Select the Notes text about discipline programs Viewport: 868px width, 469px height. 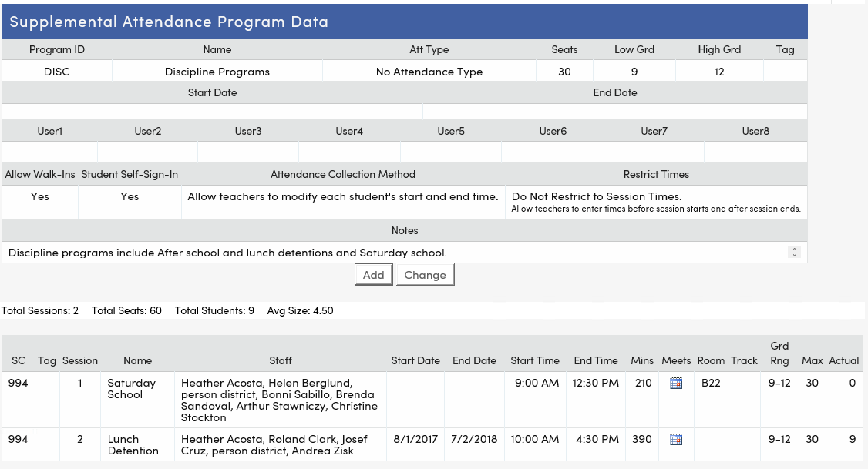tap(227, 253)
